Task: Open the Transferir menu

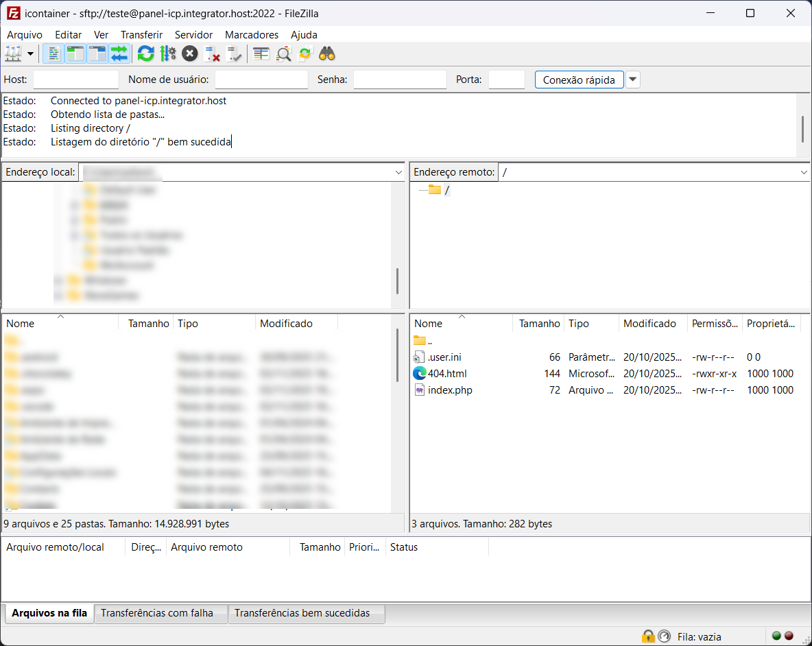Action: (x=141, y=34)
